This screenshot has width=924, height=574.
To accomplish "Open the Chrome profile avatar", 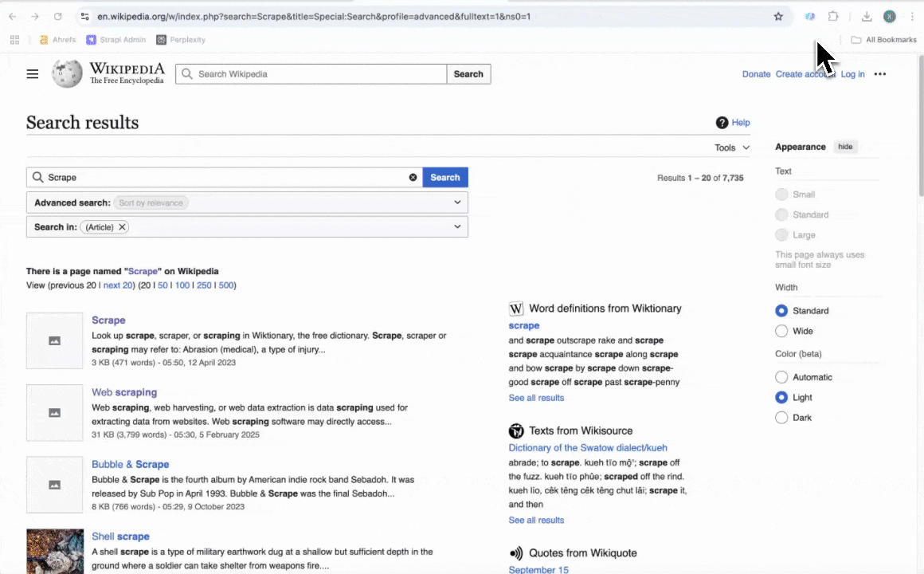I will pos(889,17).
